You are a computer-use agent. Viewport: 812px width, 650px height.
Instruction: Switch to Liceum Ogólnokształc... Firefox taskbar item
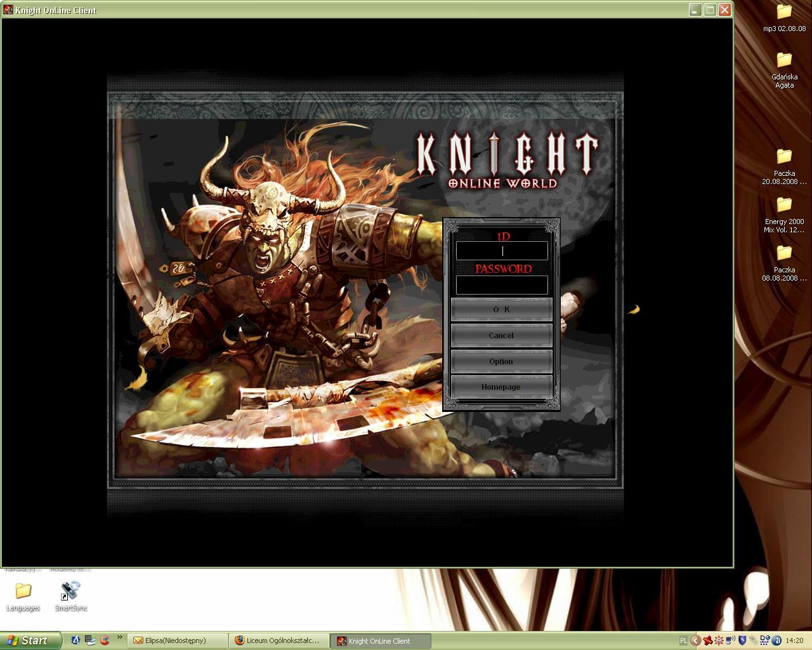pyautogui.click(x=280, y=640)
